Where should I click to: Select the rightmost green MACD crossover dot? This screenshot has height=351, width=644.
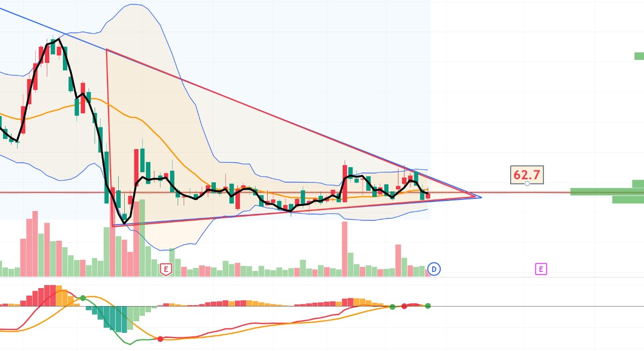click(x=428, y=306)
